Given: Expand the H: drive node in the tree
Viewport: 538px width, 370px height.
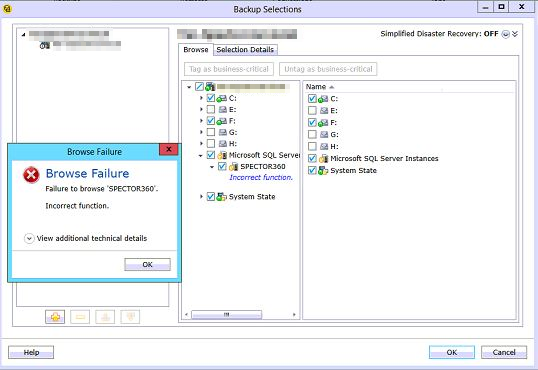Looking at the screenshot, I should pos(201,143).
